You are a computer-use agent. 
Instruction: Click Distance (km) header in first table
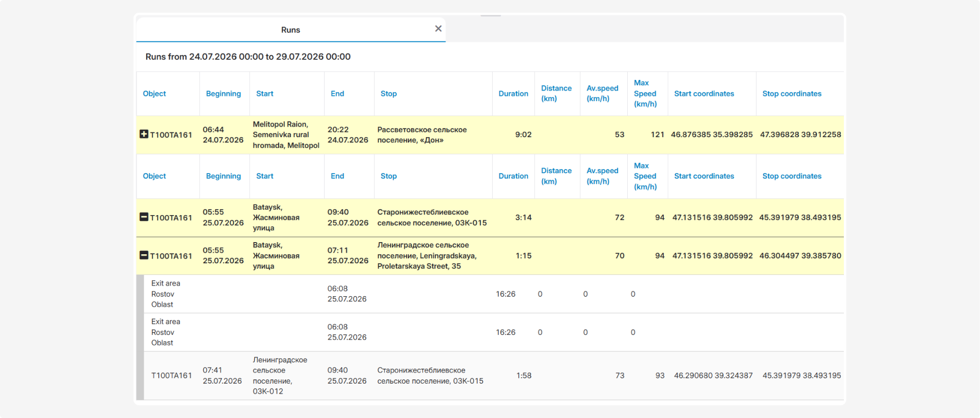coord(556,93)
